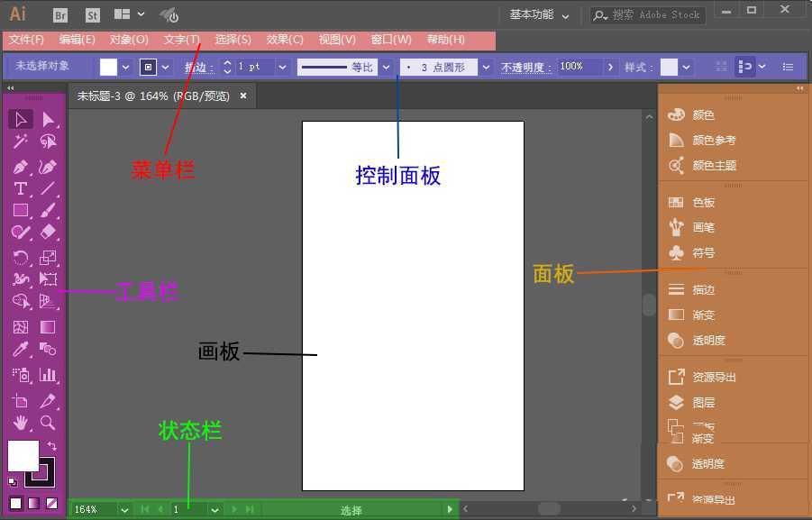Image resolution: width=812 pixels, height=520 pixels.
Task: Open the 色板 (Swatches) panel
Action: tap(692, 202)
